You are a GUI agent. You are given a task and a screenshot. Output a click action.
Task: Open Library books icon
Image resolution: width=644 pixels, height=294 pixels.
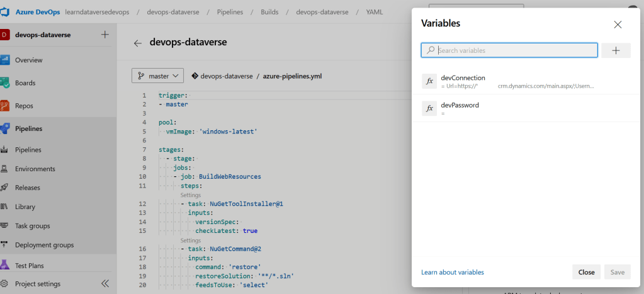5,206
